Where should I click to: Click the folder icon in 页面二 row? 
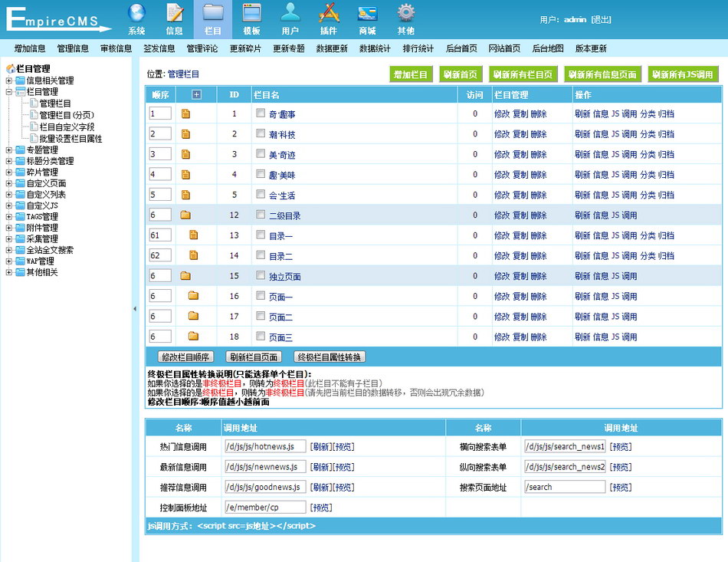194,317
